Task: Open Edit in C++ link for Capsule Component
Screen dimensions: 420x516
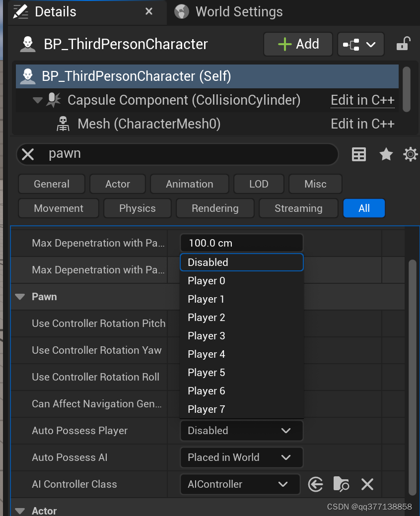Action: tap(363, 100)
